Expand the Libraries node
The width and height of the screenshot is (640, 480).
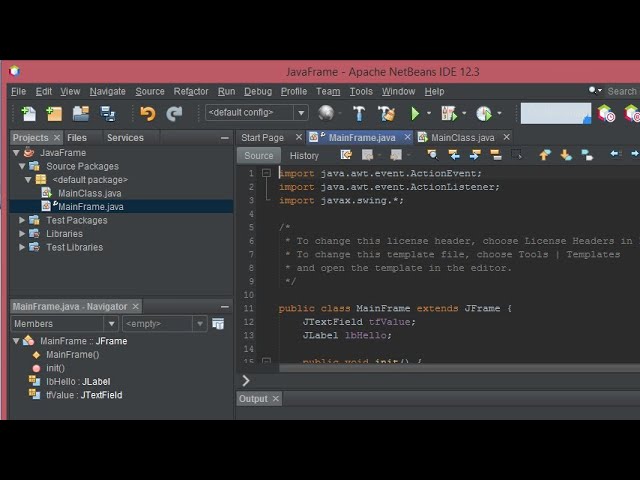(x=22, y=234)
